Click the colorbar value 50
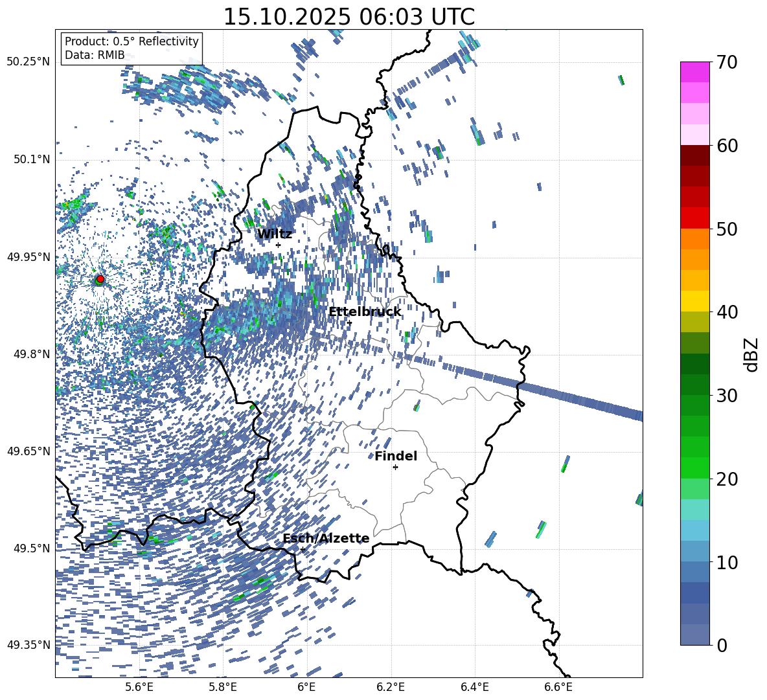767x700 pixels. coord(727,229)
